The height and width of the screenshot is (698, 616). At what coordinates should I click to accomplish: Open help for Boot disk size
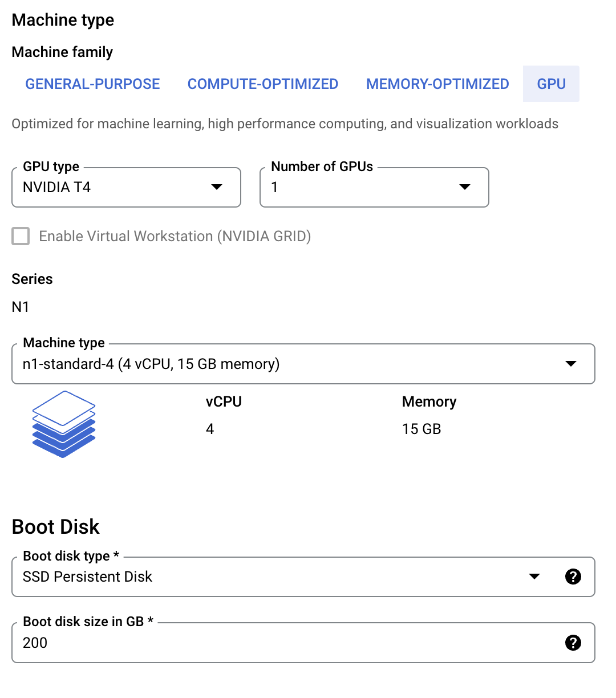(573, 643)
